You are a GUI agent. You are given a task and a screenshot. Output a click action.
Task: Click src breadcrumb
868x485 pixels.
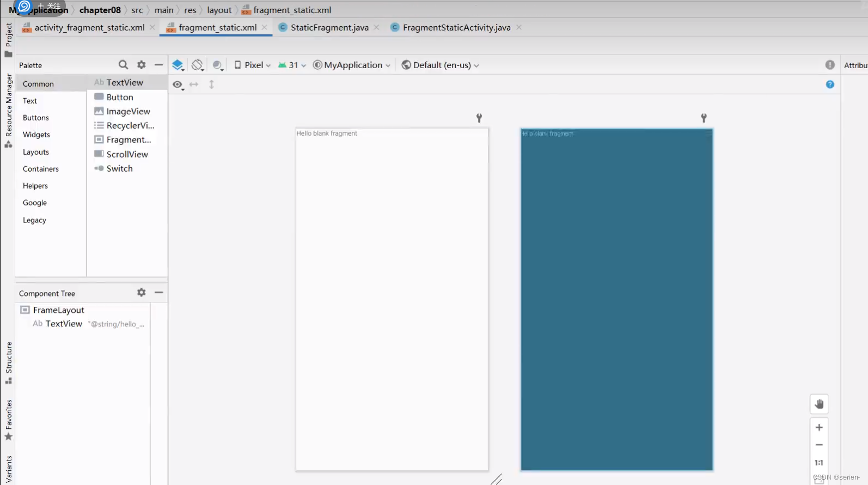137,10
